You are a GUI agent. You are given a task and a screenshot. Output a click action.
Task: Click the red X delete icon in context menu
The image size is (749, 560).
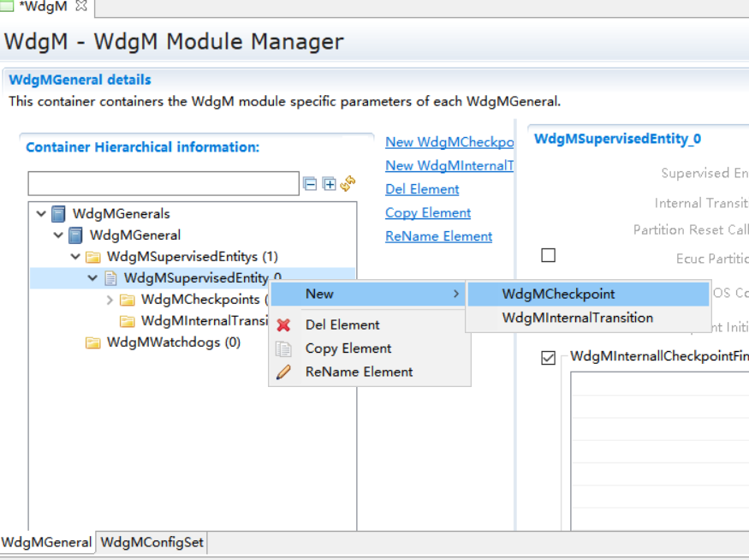(x=283, y=325)
